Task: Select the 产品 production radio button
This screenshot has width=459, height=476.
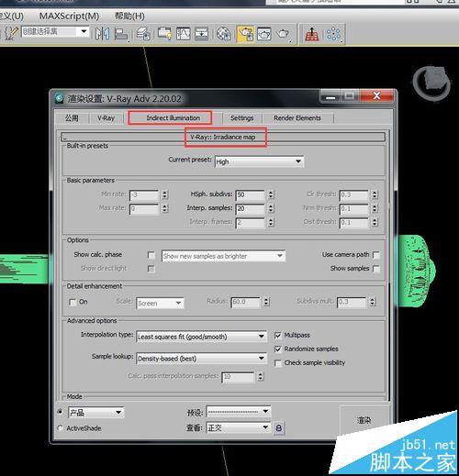Action: click(x=61, y=412)
